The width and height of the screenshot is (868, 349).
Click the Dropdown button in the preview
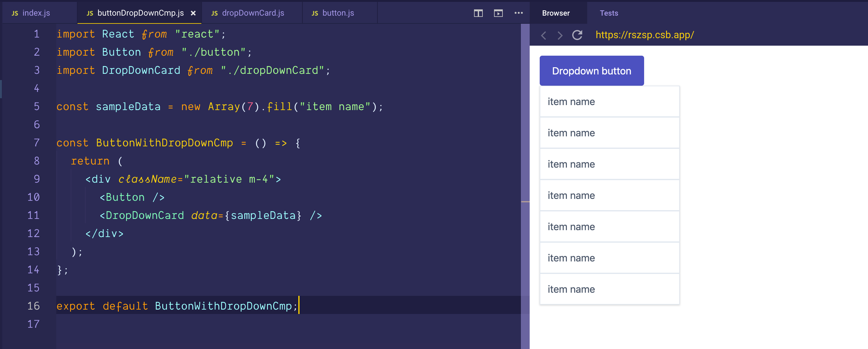pyautogui.click(x=591, y=70)
